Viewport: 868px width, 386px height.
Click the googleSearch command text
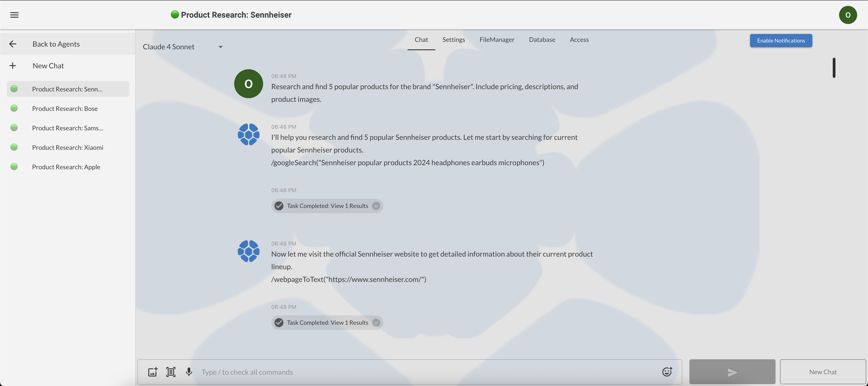pyautogui.click(x=407, y=163)
